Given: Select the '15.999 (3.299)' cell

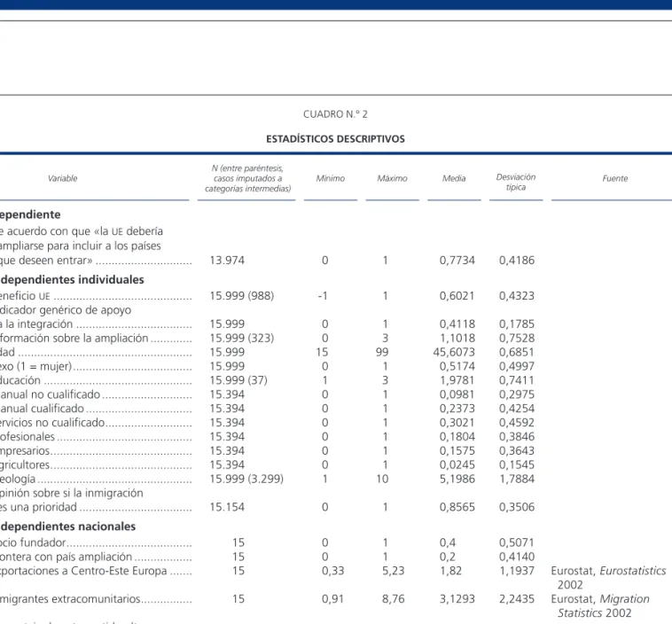Looking at the screenshot, I should pyautogui.click(x=246, y=479).
